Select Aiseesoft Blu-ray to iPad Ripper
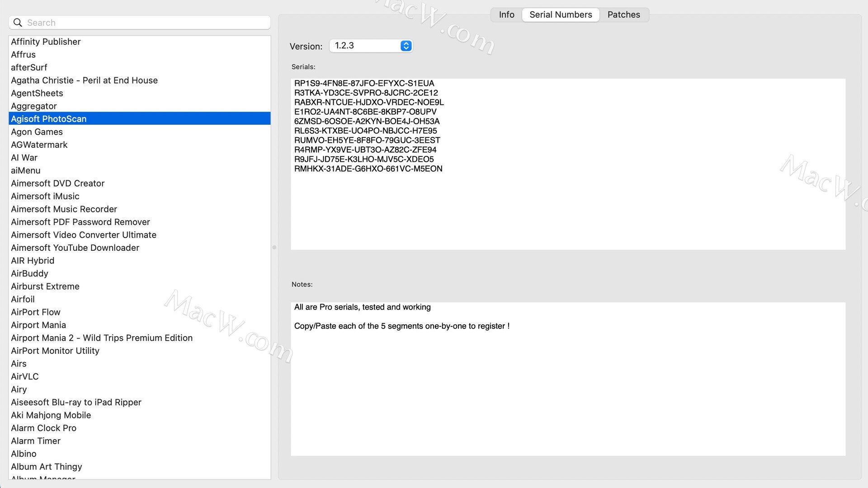868x488 pixels. [140, 402]
